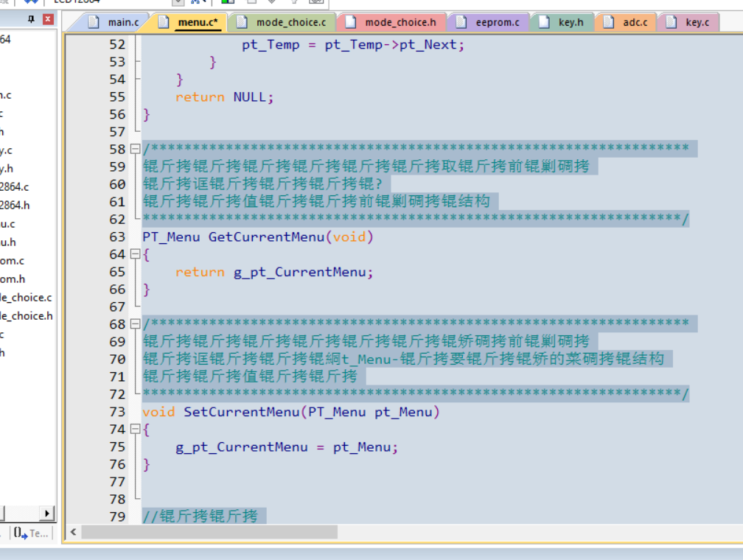Toggle the project panel pin icon
Viewport: 743px width, 560px height.
[x=31, y=19]
